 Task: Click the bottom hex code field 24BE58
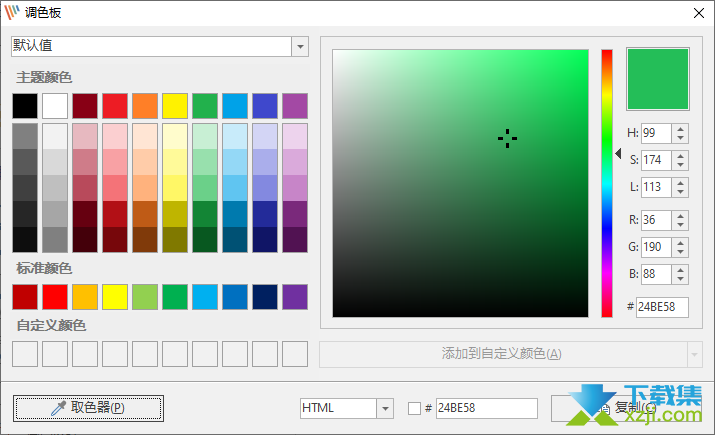(x=487, y=408)
